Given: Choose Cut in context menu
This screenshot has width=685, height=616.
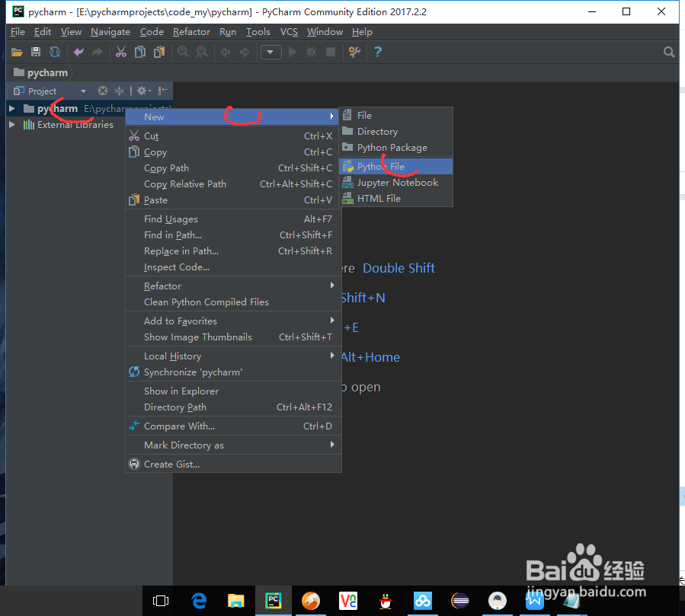Looking at the screenshot, I should 233,136.
